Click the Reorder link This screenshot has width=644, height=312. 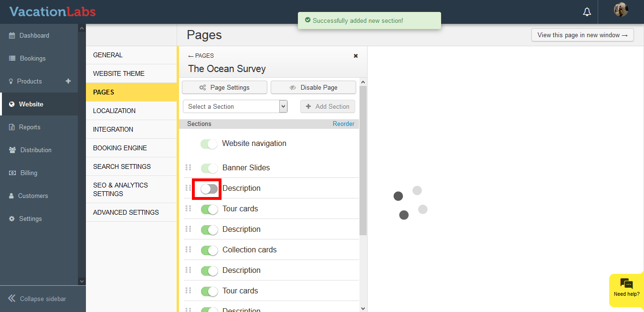[x=343, y=124]
